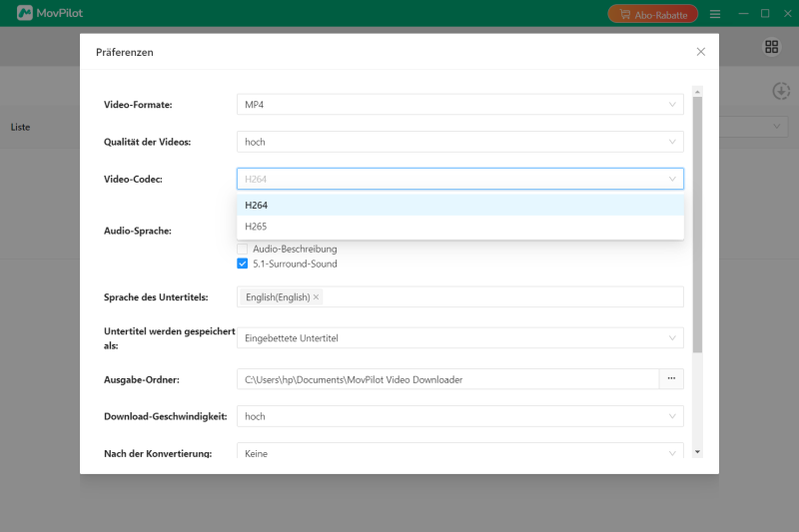The width and height of the screenshot is (799, 532).
Task: Open the background dropdown right of Liste
Action: pyautogui.click(x=754, y=126)
